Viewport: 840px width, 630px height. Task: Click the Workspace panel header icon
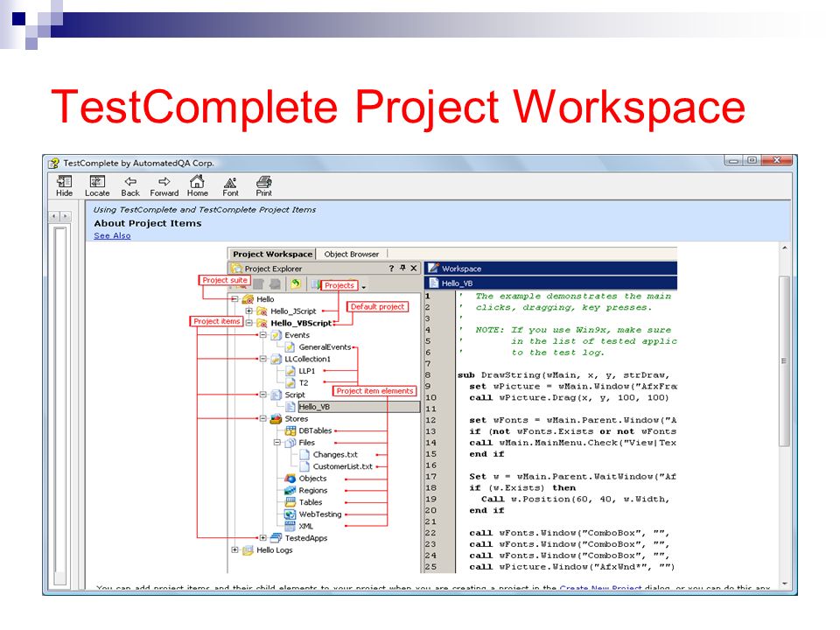433,268
